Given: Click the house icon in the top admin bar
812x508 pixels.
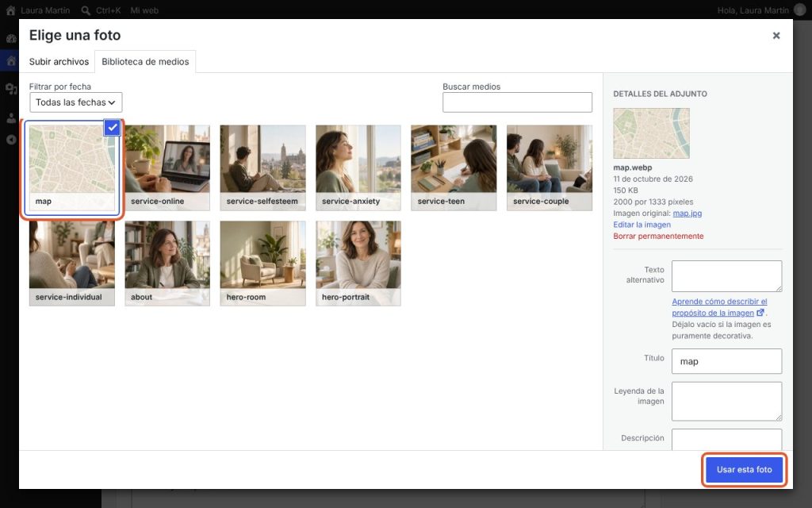Looking at the screenshot, I should pos(10,10).
